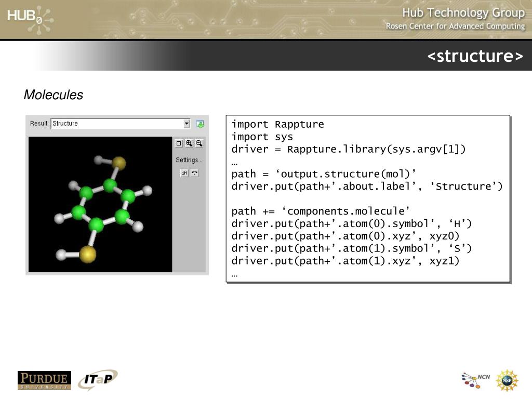
Task: Click the 'Result:' label
Action: click(39, 124)
